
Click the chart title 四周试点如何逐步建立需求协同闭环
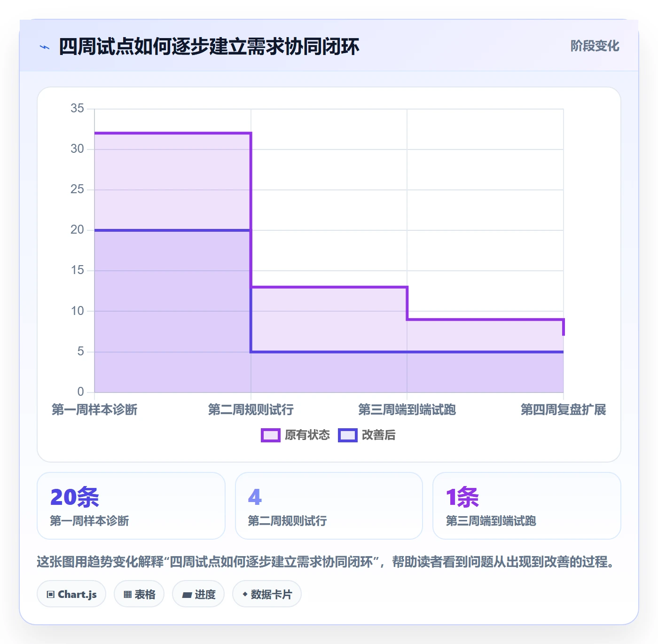pyautogui.click(x=209, y=47)
